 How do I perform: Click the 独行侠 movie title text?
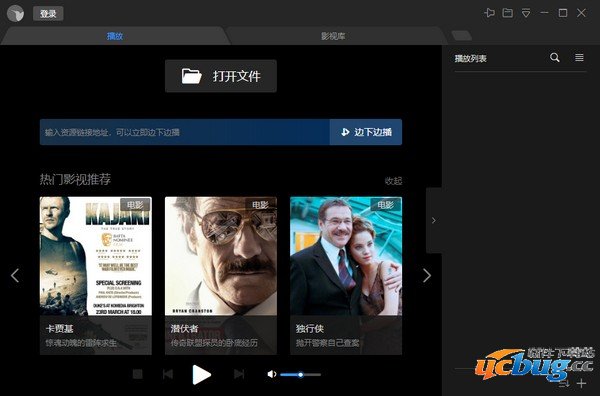[310, 329]
